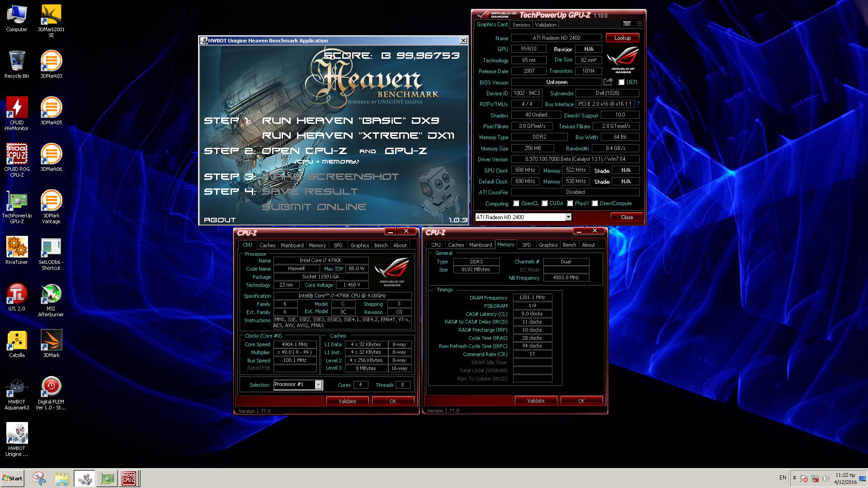The width and height of the screenshot is (868, 488).
Task: Open SPD tab in right CPU-Z window
Action: pos(526,245)
